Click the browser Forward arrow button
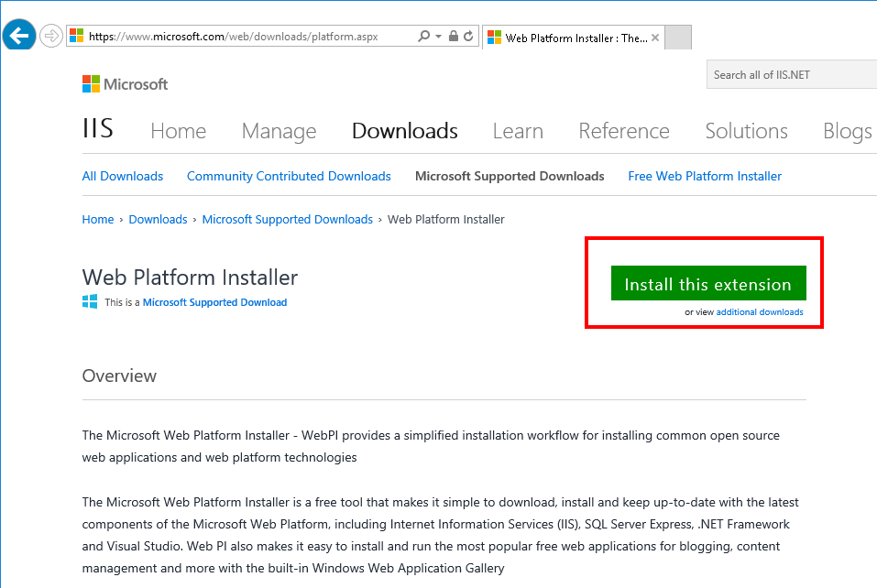 pyautogui.click(x=51, y=37)
